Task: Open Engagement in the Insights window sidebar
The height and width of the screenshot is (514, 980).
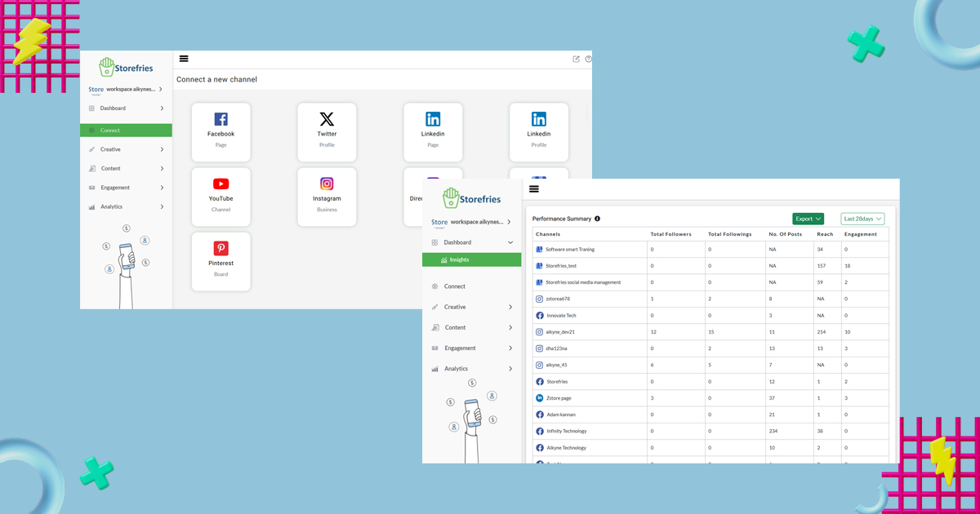Action: pos(460,348)
